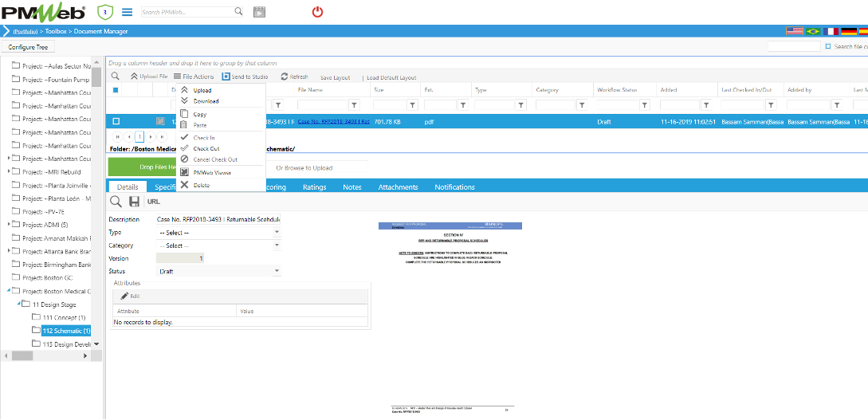Click the Type column filter icon
Viewport: 868px width, 420px height.
[x=521, y=104]
